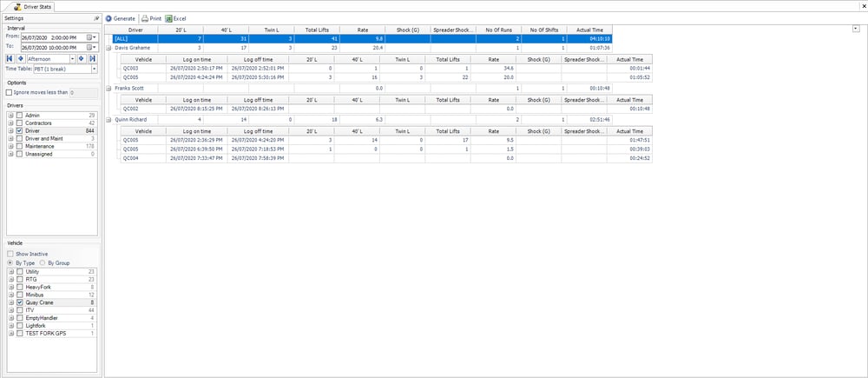Collapse the Quinn Richard row

[108, 120]
